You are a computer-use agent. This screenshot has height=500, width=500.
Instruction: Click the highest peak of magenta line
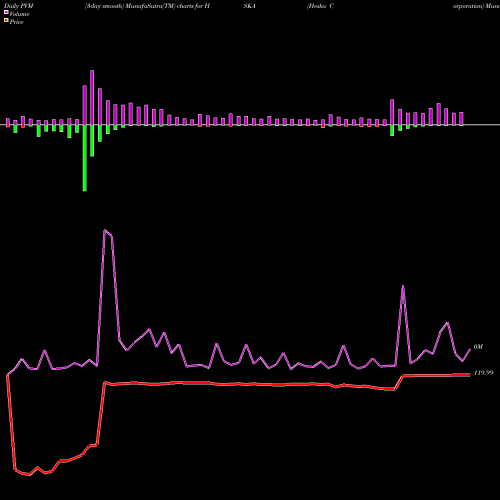tap(105, 230)
